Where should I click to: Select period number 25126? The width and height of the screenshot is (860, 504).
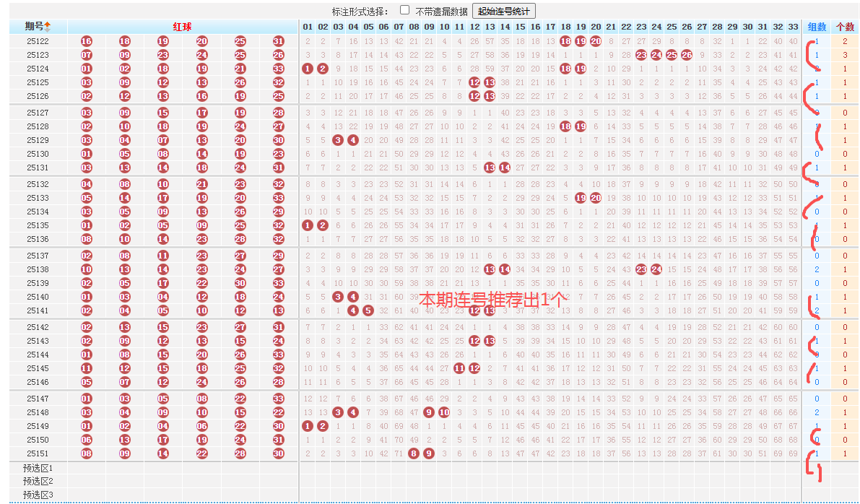pyautogui.click(x=38, y=96)
